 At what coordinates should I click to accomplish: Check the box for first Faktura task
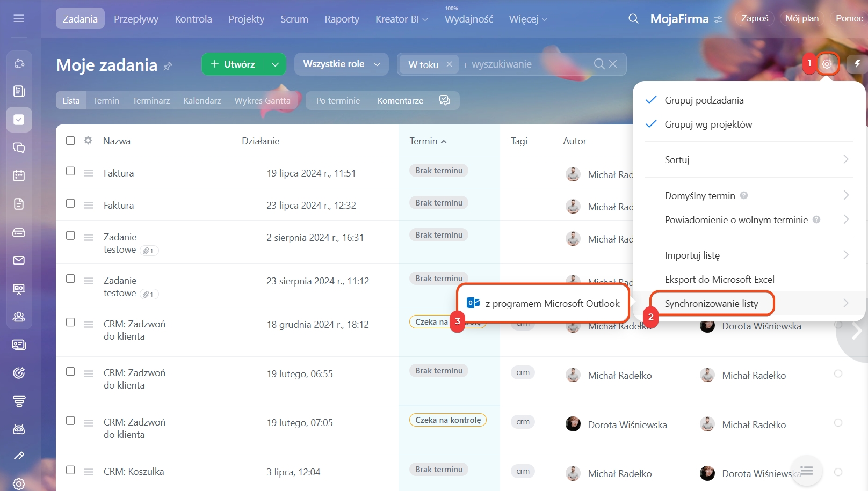click(70, 171)
